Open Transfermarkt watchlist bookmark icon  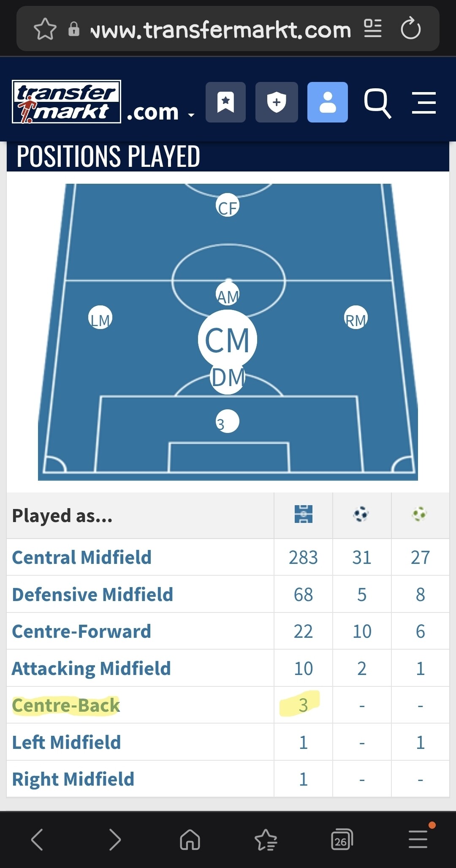click(x=225, y=102)
